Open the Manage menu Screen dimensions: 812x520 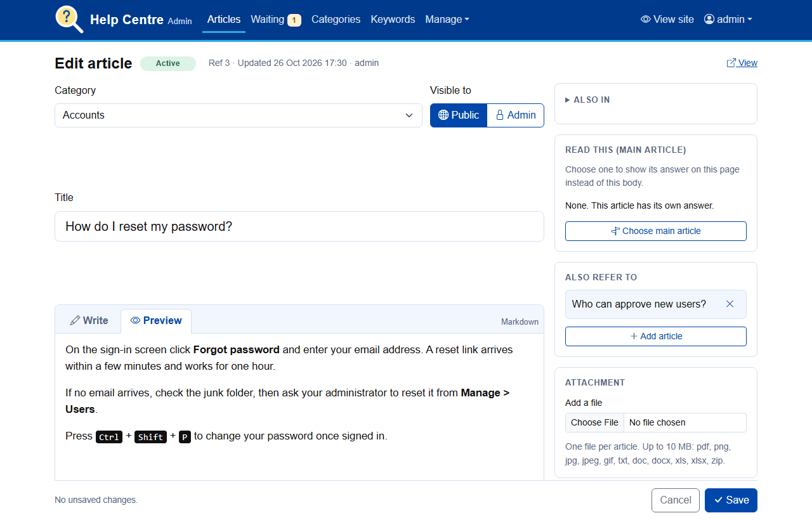tap(447, 20)
